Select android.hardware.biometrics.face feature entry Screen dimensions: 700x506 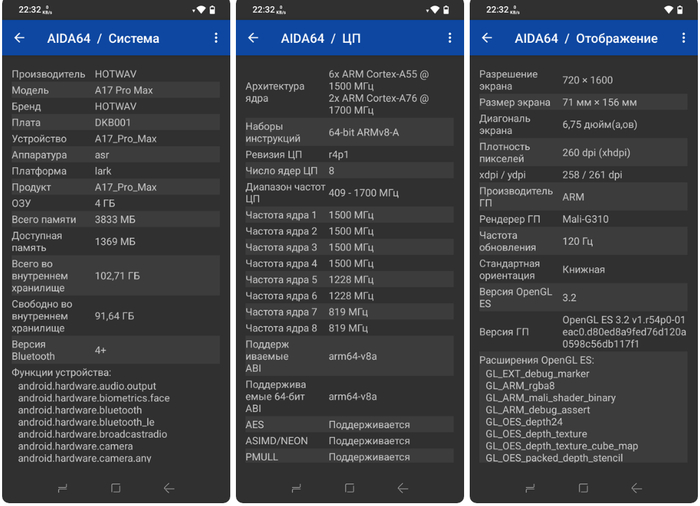coord(94,398)
